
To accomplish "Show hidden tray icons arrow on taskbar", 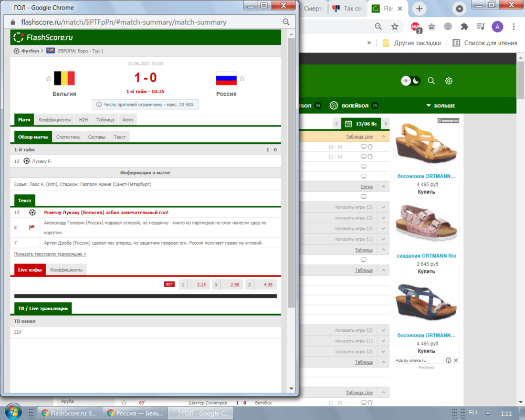I will pos(488,413).
